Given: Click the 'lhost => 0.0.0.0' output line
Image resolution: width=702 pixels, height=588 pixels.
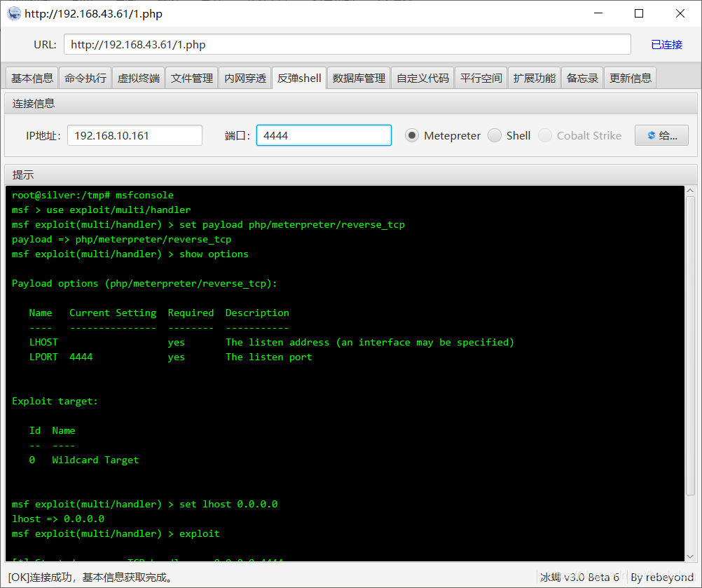Looking at the screenshot, I should click(x=58, y=519).
